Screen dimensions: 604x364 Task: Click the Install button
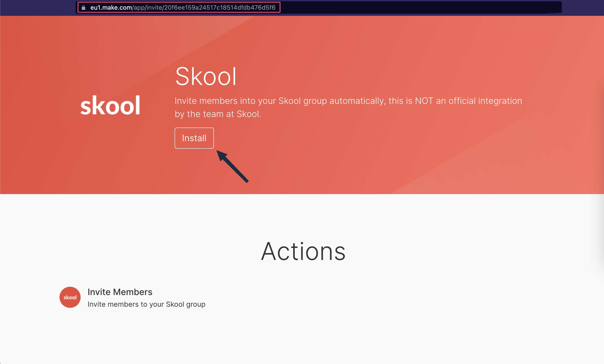click(194, 138)
